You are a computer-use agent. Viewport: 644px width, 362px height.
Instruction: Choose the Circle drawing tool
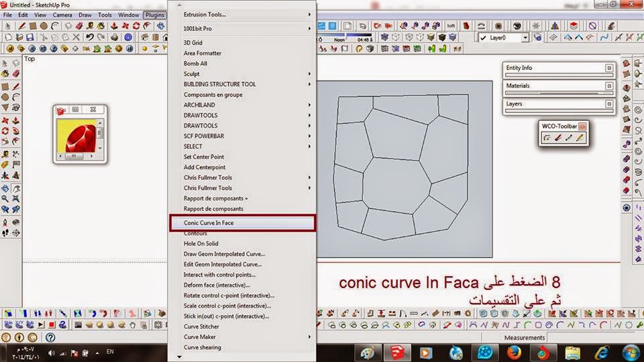44,26
